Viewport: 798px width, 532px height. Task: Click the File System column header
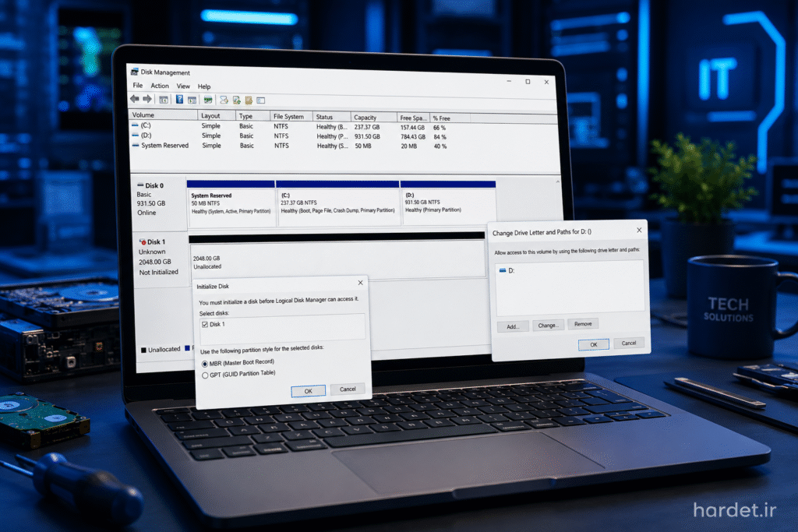(x=291, y=117)
